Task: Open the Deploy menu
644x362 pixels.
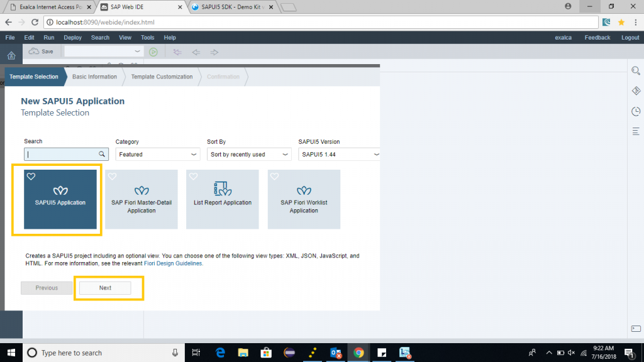Action: (x=73, y=37)
